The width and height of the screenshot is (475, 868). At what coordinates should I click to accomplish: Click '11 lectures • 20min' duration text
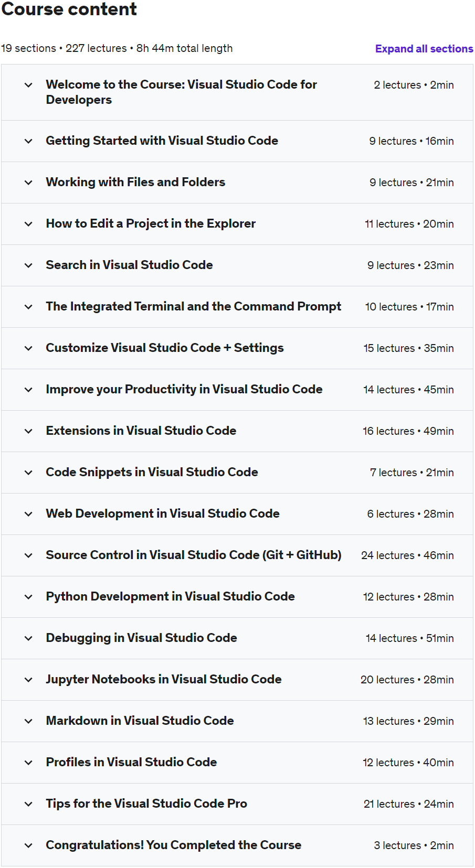409,224
